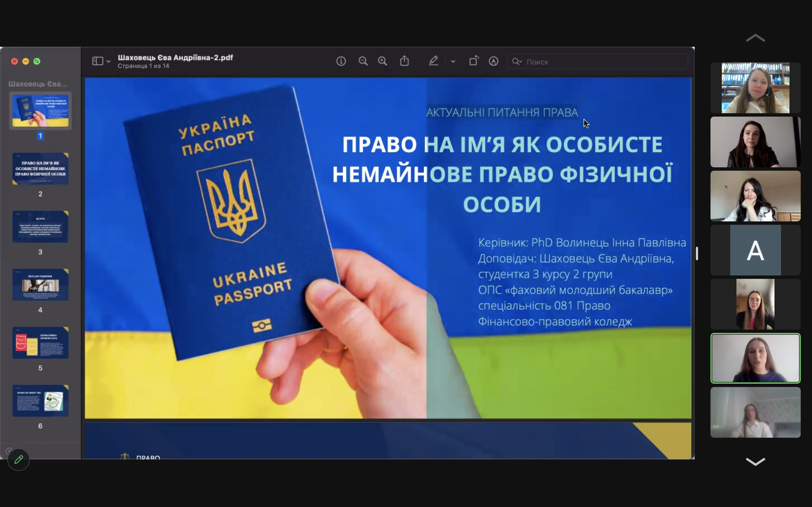812x507 pixels.
Task: Toggle the sidebar view button
Action: pos(98,61)
